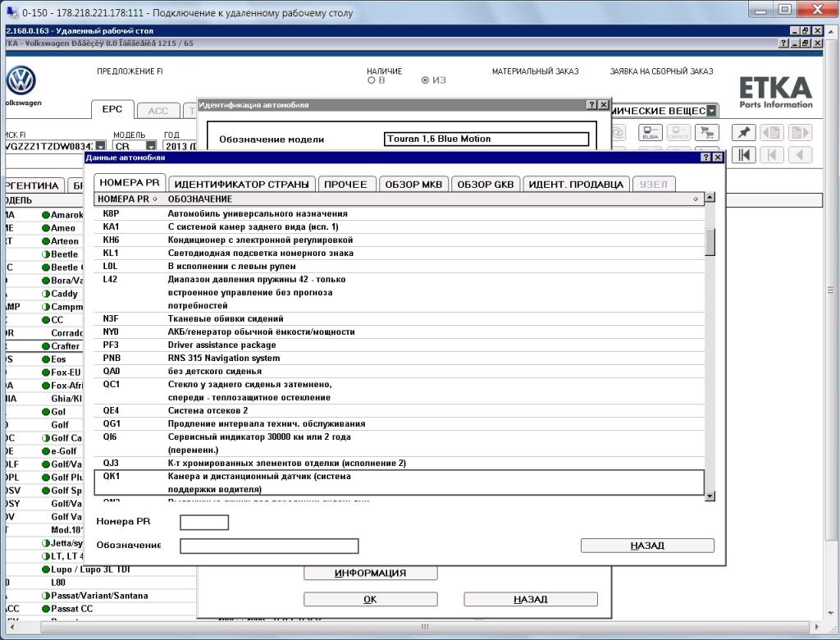The image size is (840, 640).
Task: Click the help question mark in ETKA title bar
Action: (783, 43)
